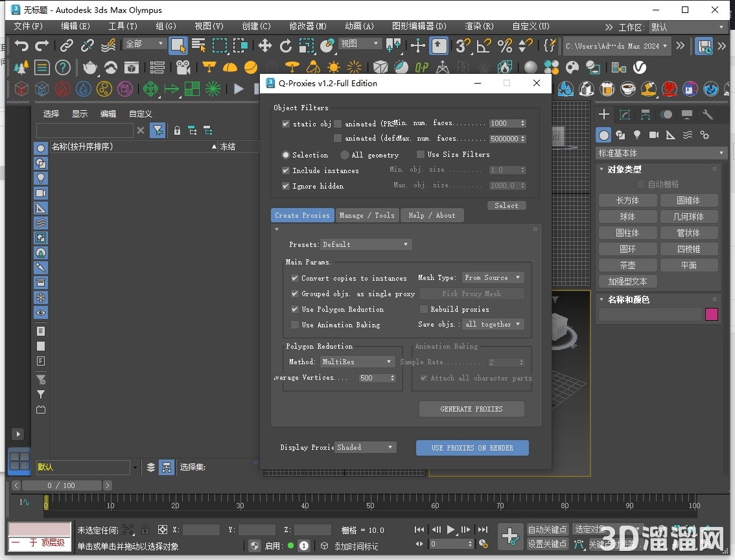Open the Modify panel tab icon
Viewport: 735px width, 560px height.
coord(625,115)
